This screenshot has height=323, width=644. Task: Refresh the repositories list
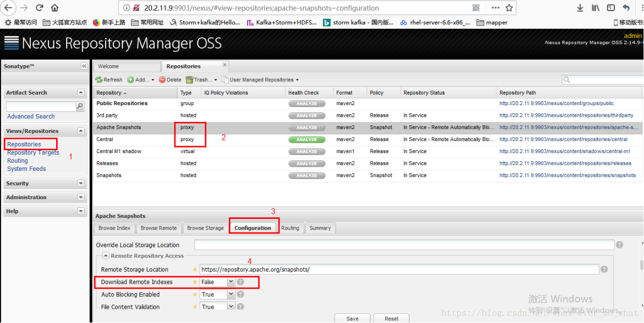tap(109, 80)
